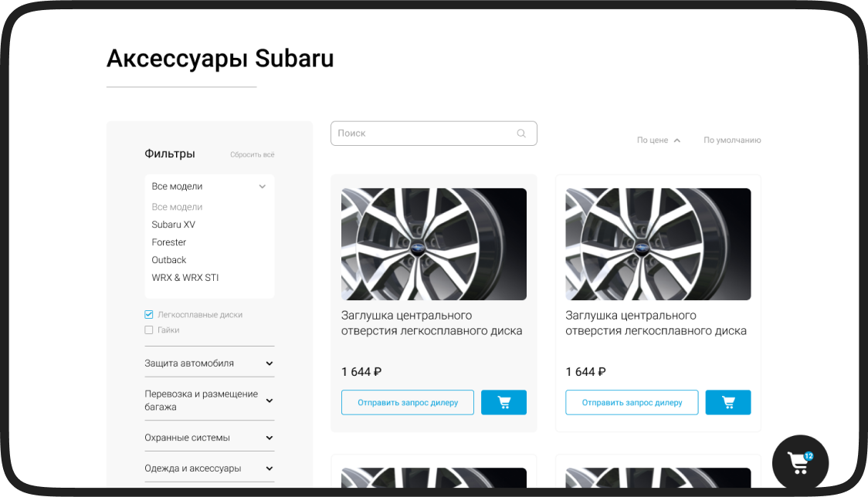This screenshot has height=497, width=868.
Task: Expand the Защита автомобиля section
Action: point(209,363)
